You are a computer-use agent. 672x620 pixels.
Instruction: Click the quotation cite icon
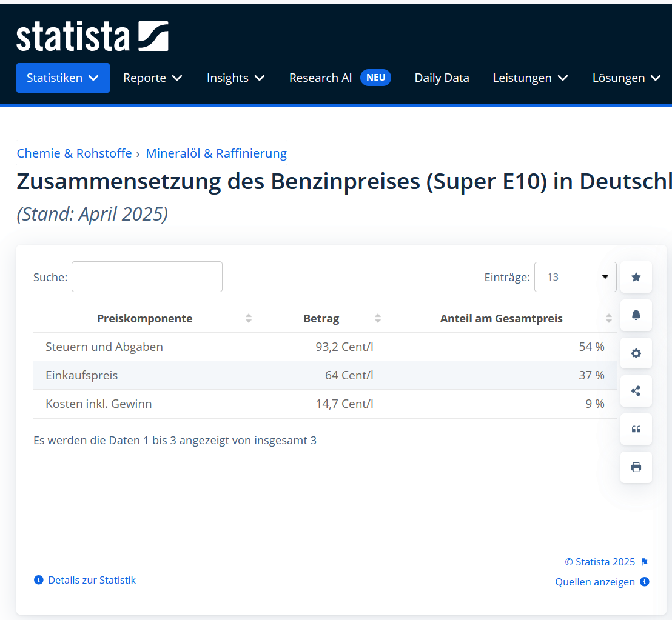pyautogui.click(x=636, y=429)
